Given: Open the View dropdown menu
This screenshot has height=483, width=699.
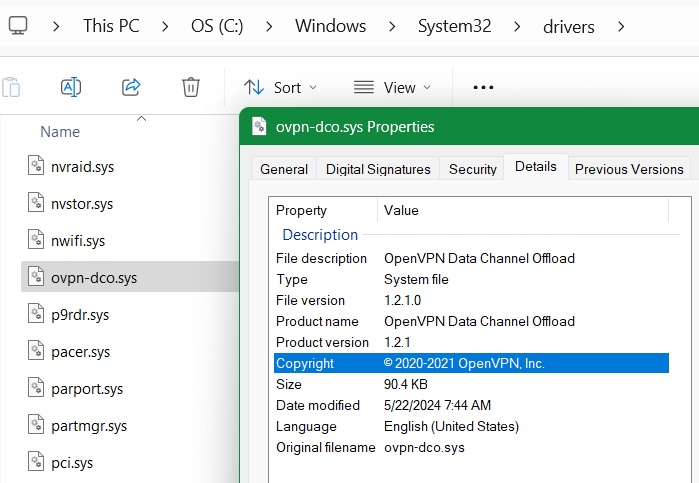Looking at the screenshot, I should 392,87.
